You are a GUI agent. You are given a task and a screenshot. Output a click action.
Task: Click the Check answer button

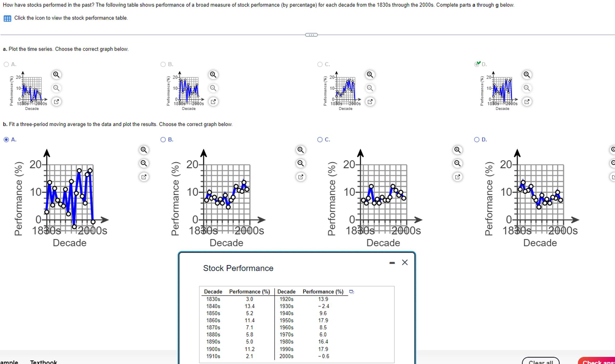pos(597,361)
